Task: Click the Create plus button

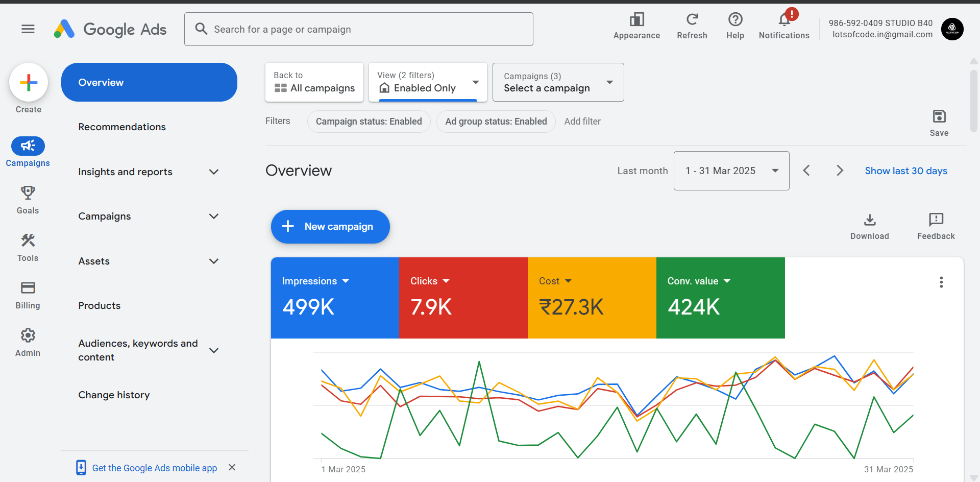Action: coord(29,83)
